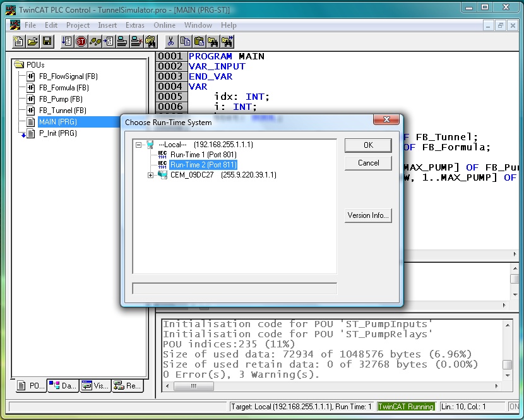The width and height of the screenshot is (524, 420).
Task: Open the Edit menu
Action: click(51, 25)
